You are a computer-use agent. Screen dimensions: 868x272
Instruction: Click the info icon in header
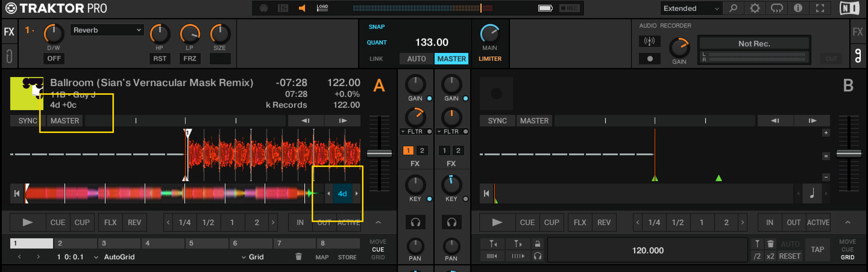pyautogui.click(x=798, y=8)
